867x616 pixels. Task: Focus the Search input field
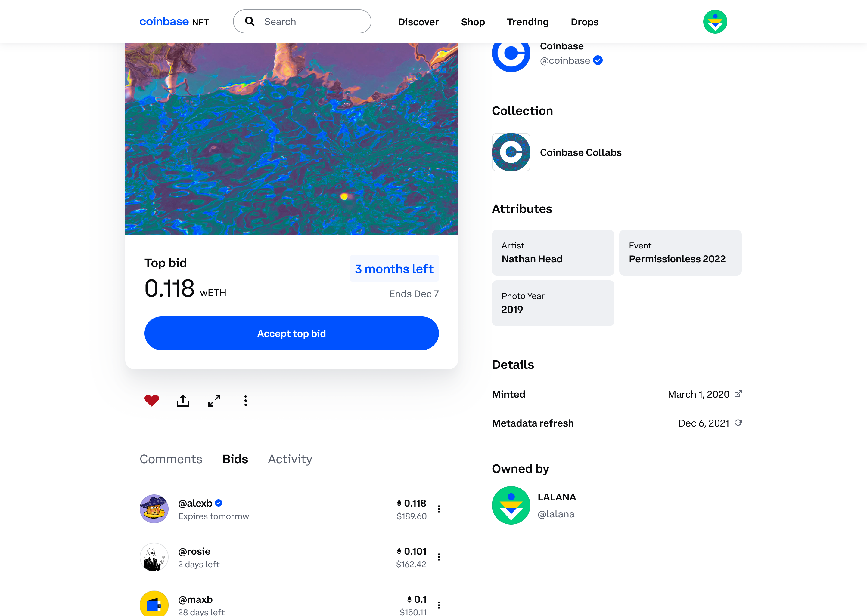pyautogui.click(x=311, y=22)
